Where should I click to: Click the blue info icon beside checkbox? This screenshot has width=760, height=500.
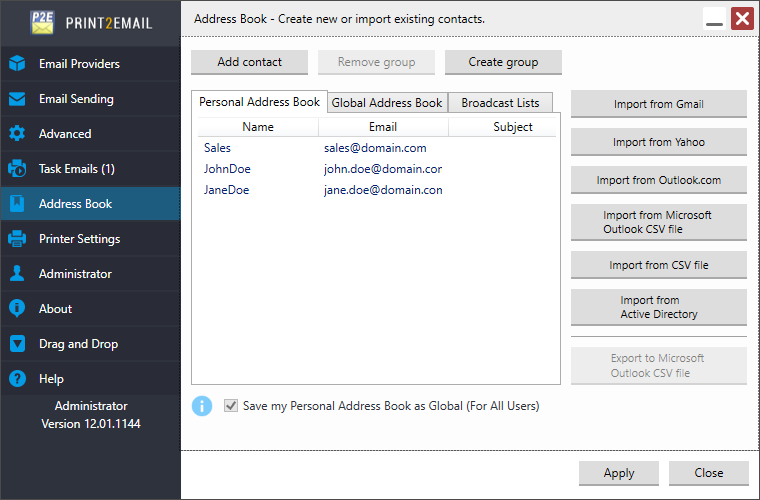pyautogui.click(x=202, y=406)
